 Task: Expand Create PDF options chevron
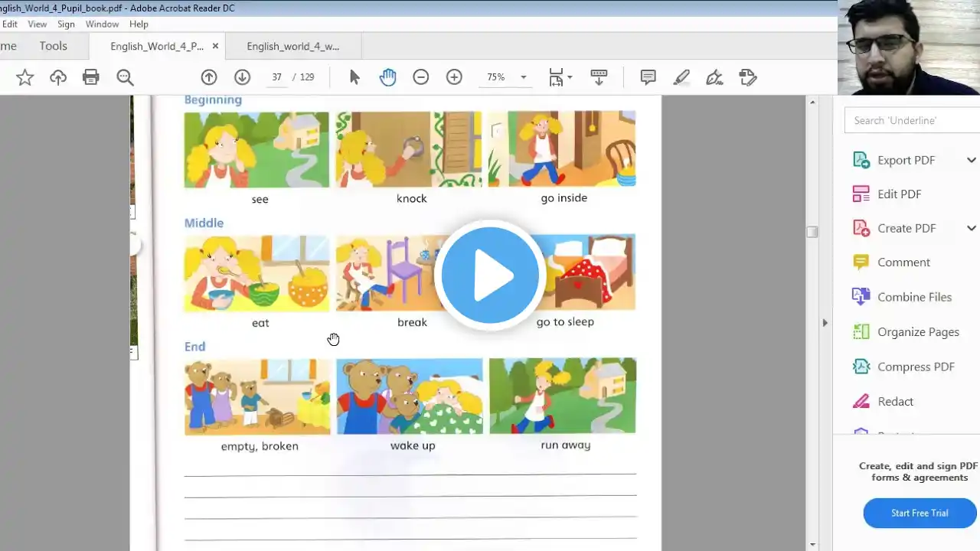point(972,228)
